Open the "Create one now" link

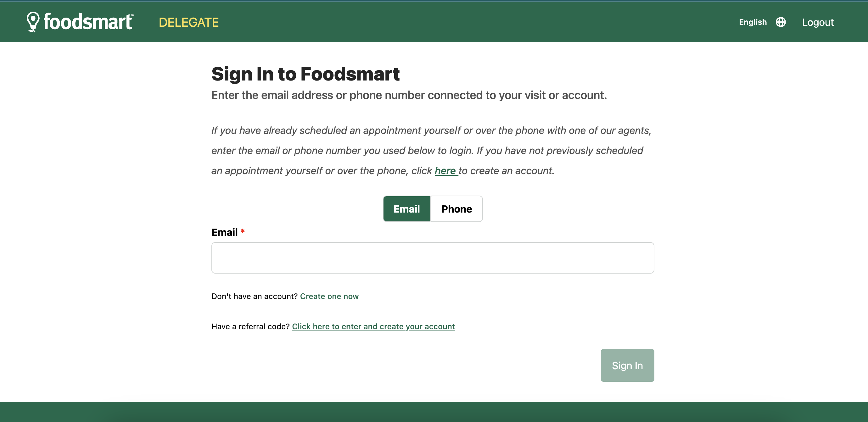pyautogui.click(x=329, y=297)
